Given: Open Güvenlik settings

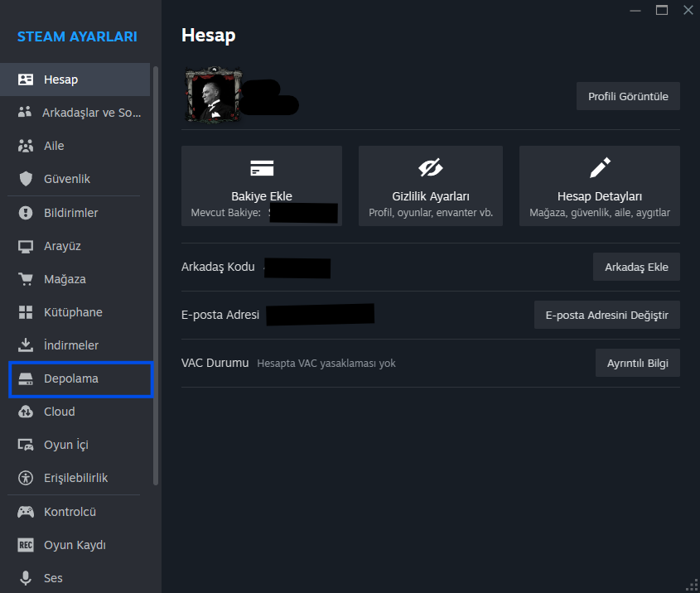Looking at the screenshot, I should click(75, 179).
